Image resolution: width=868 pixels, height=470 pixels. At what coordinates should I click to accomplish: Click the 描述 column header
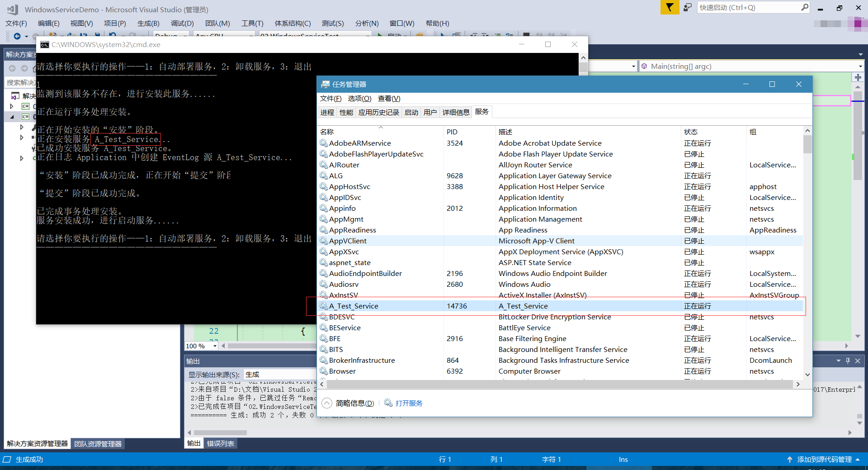pos(588,132)
